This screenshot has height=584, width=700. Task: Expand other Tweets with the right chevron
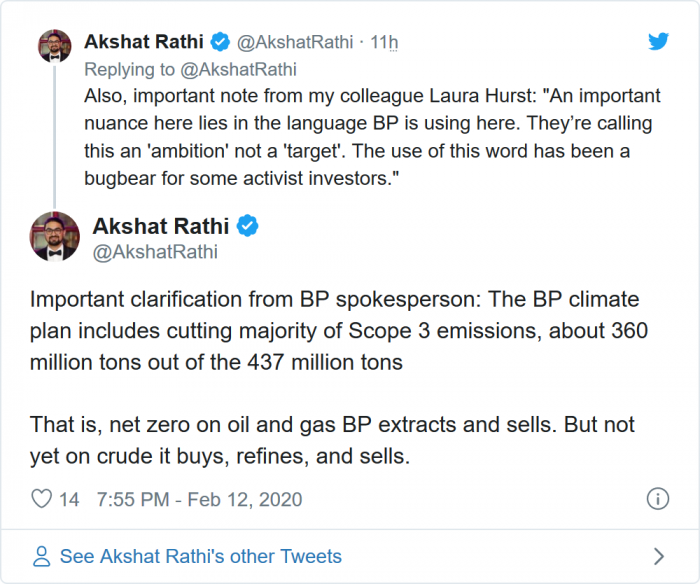657,556
